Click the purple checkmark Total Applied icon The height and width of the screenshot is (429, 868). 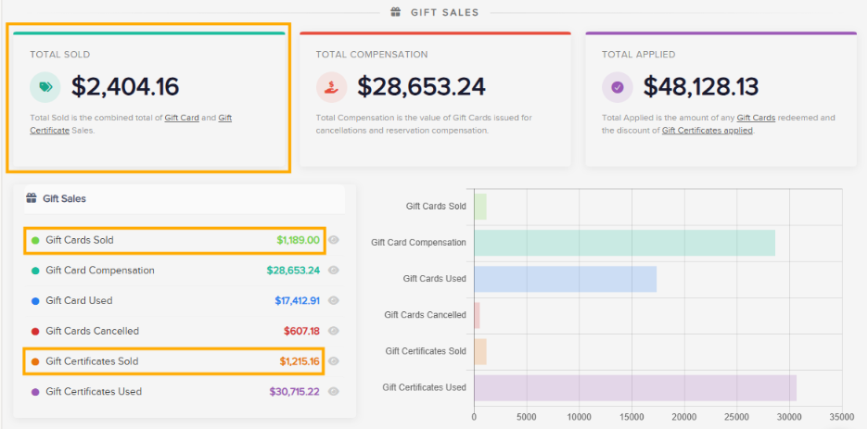click(618, 87)
